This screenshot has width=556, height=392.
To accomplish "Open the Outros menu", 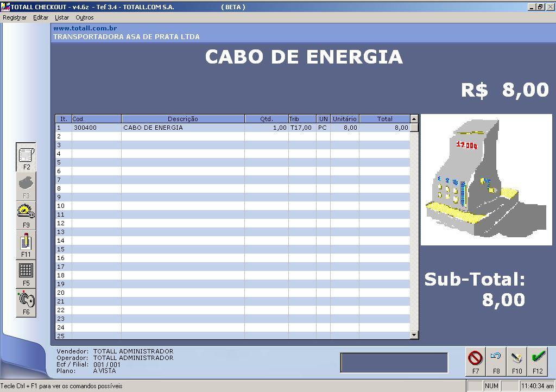I will (x=84, y=17).
